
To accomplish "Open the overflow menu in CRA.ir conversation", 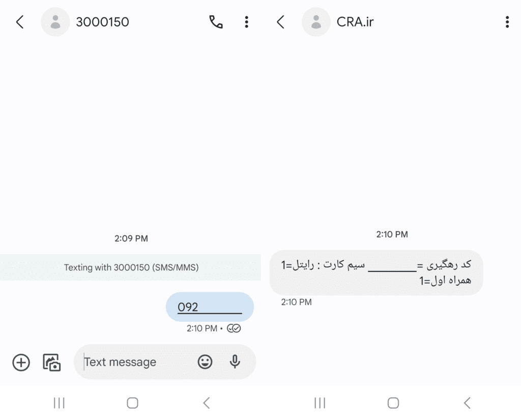I will (x=507, y=22).
